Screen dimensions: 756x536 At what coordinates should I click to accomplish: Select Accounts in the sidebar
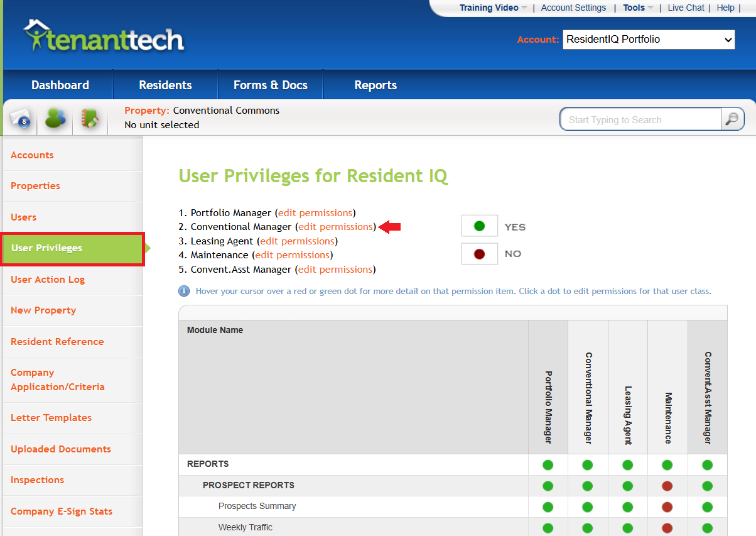pyautogui.click(x=32, y=155)
